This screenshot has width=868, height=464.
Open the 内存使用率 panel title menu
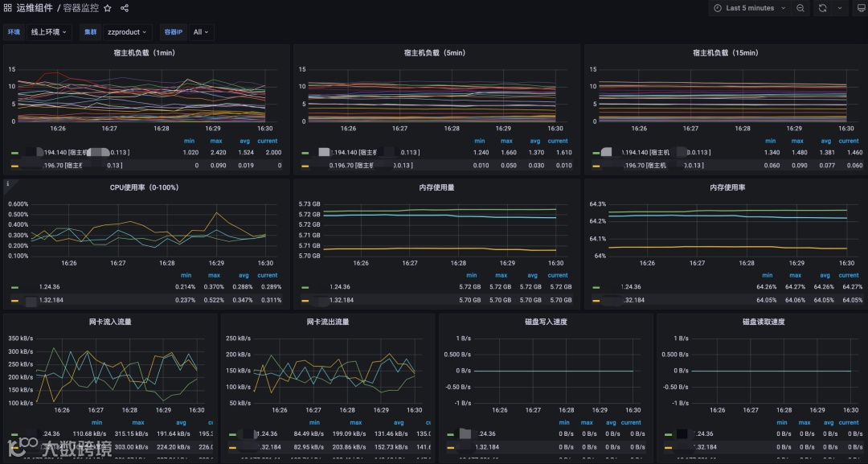click(727, 187)
